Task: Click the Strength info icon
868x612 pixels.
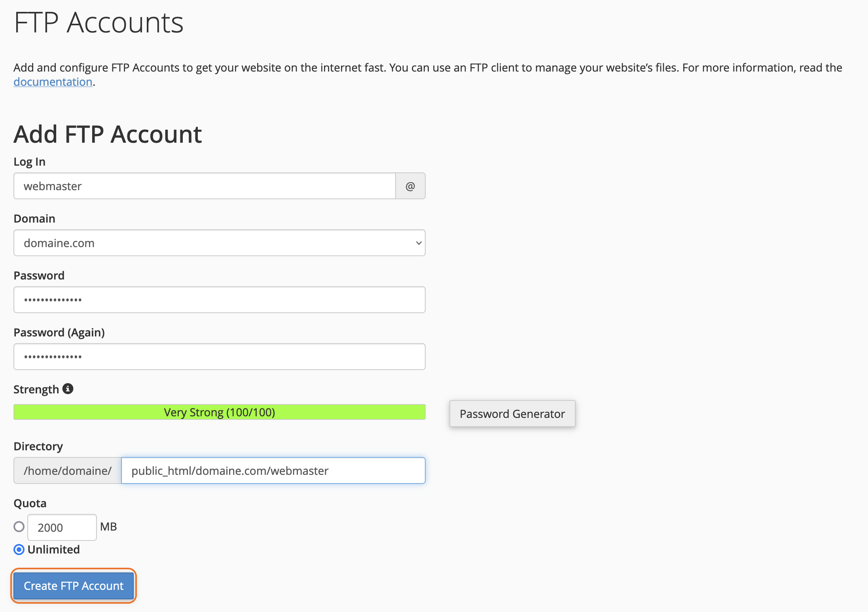Action: pyautogui.click(x=68, y=389)
